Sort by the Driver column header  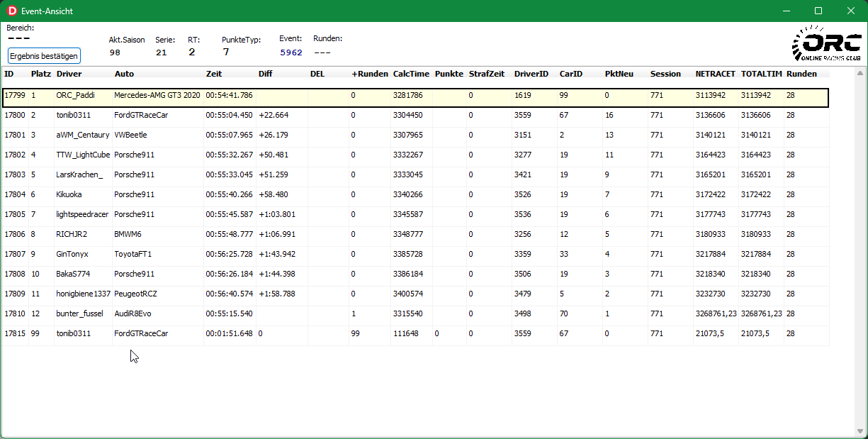coord(69,74)
